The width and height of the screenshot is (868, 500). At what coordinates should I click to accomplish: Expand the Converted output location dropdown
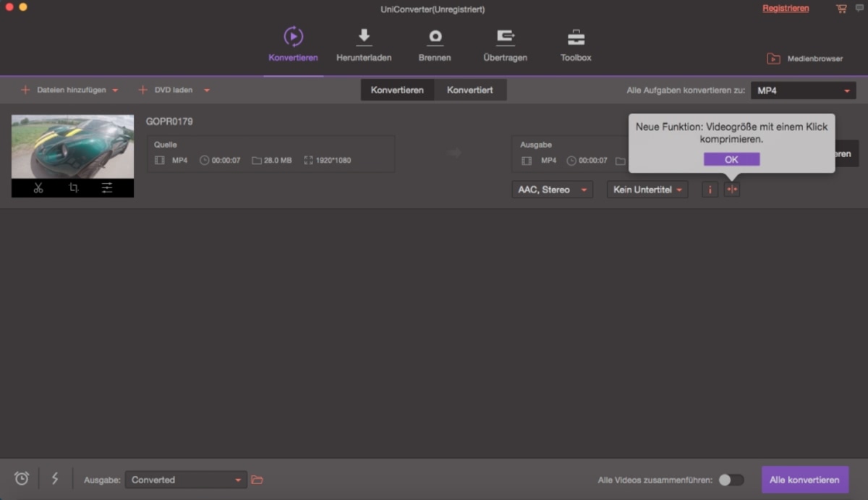(186, 480)
